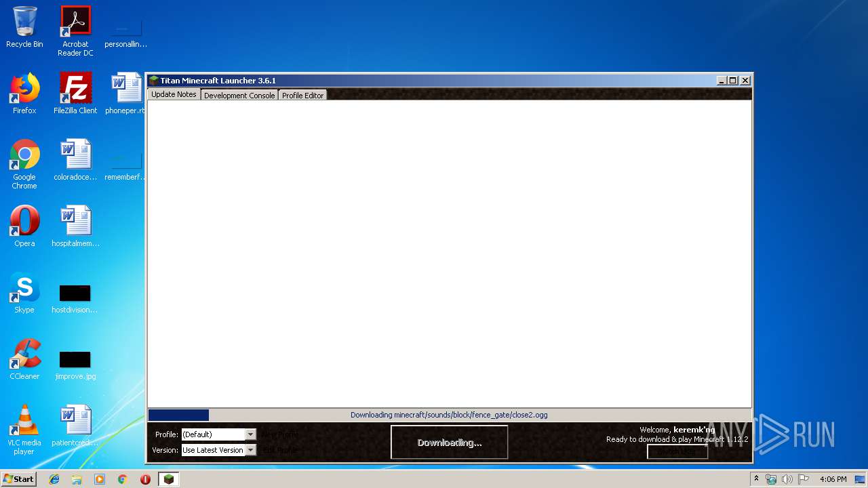The width and height of the screenshot is (868, 488).
Task: Click the 'Welcome, keremk'ng' text
Action: tap(677, 430)
